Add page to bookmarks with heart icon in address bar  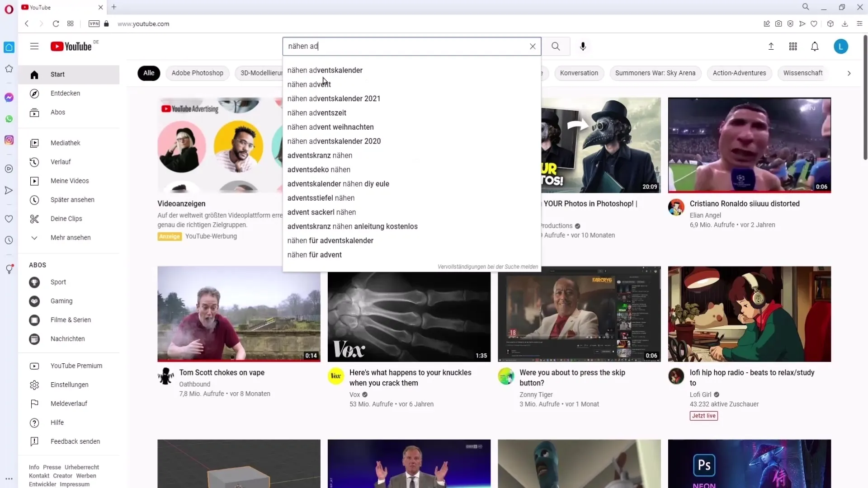814,23
